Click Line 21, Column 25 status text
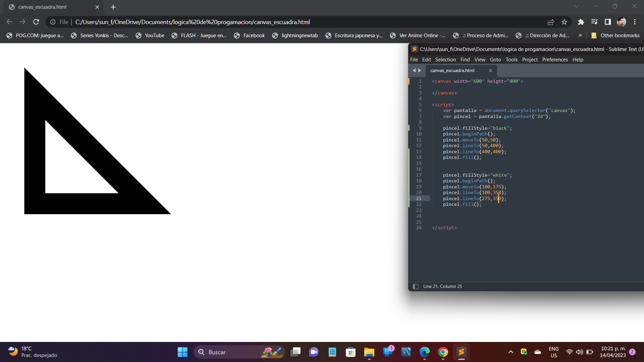Viewport: 644px width, 362px height. (x=442, y=287)
